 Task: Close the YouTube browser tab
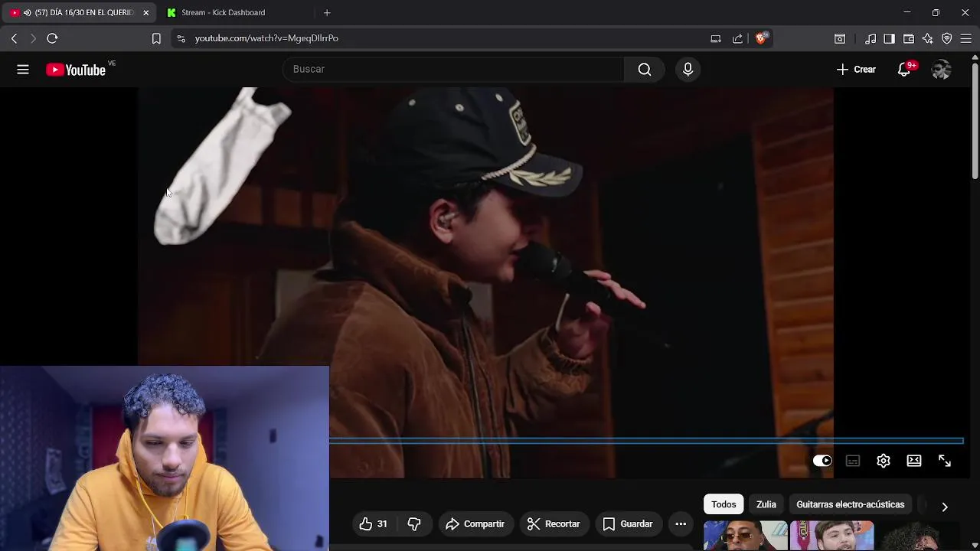(x=146, y=12)
